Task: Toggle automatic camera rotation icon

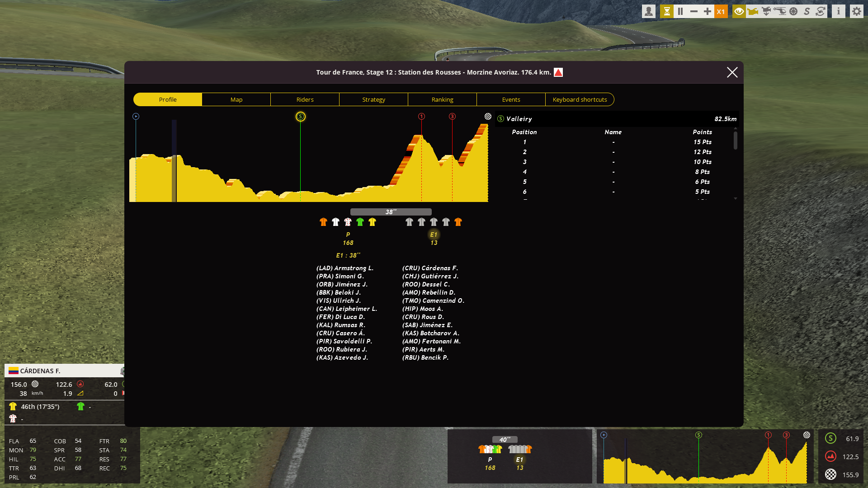Action: coord(821,11)
